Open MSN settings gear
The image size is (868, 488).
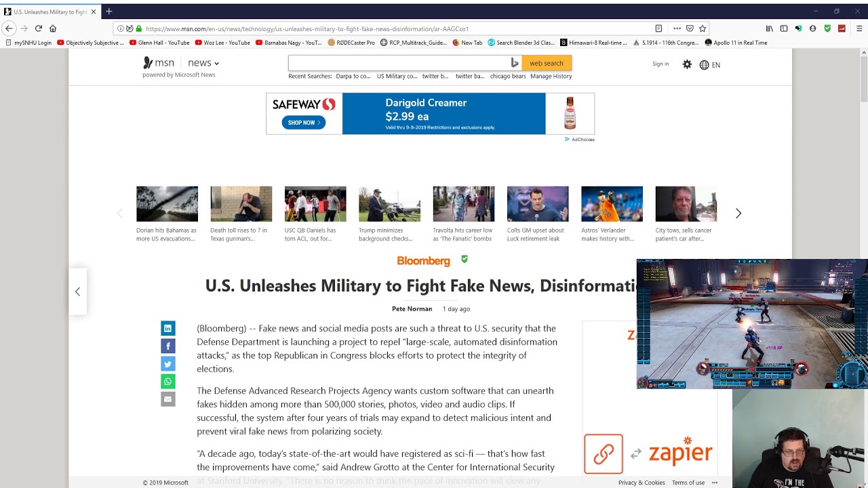(687, 64)
